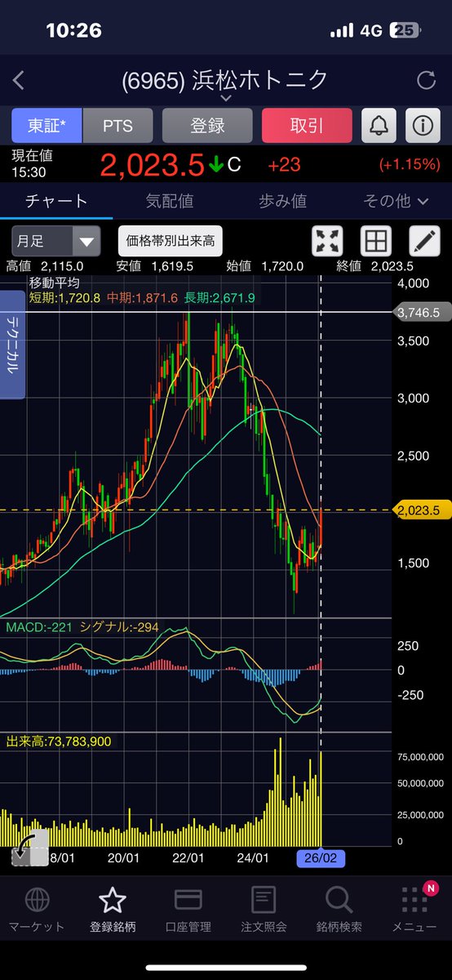This screenshot has width=452, height=980.
Task: Switch to 東証 market
Action: point(47,126)
